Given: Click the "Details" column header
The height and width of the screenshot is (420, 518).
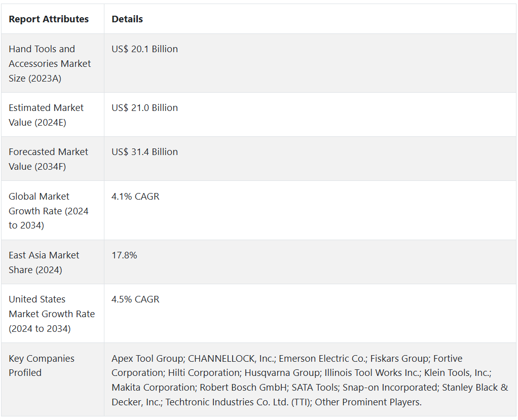Looking at the screenshot, I should point(127,19).
